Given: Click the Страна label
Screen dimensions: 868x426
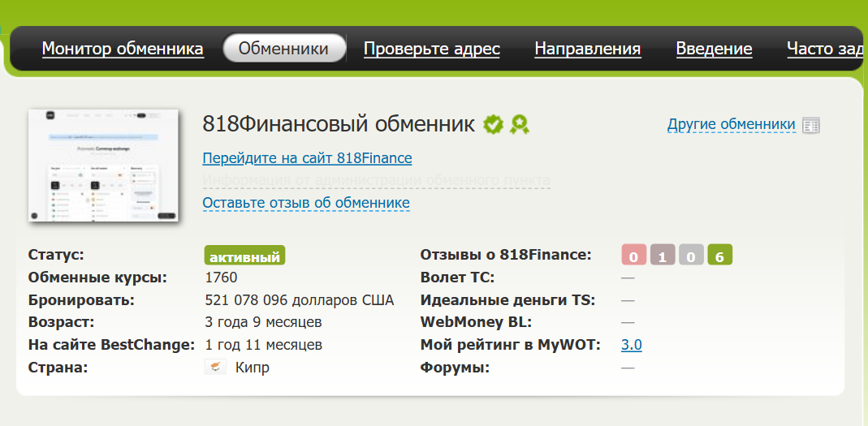Looking at the screenshot, I should [58, 368].
